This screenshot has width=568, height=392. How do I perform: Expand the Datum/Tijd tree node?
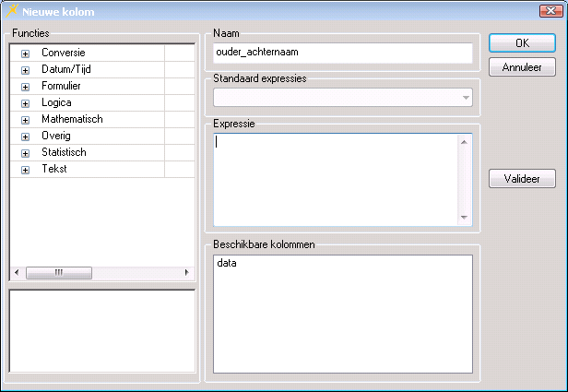point(25,70)
